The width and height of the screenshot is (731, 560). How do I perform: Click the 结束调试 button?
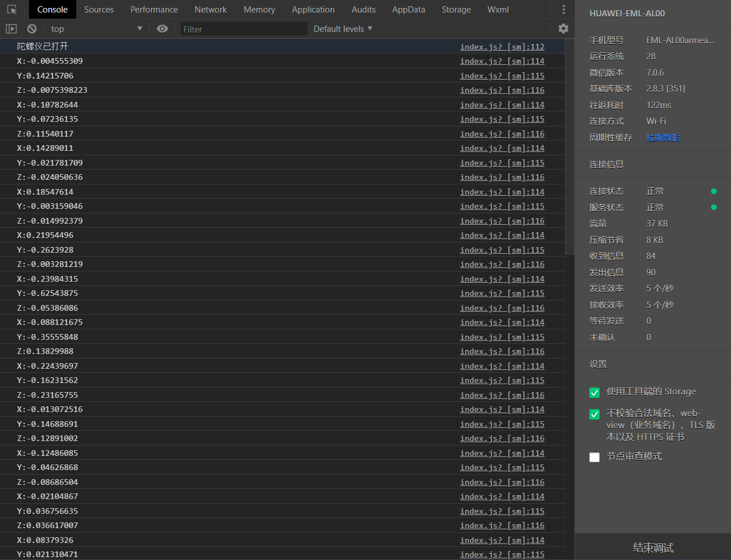653,547
